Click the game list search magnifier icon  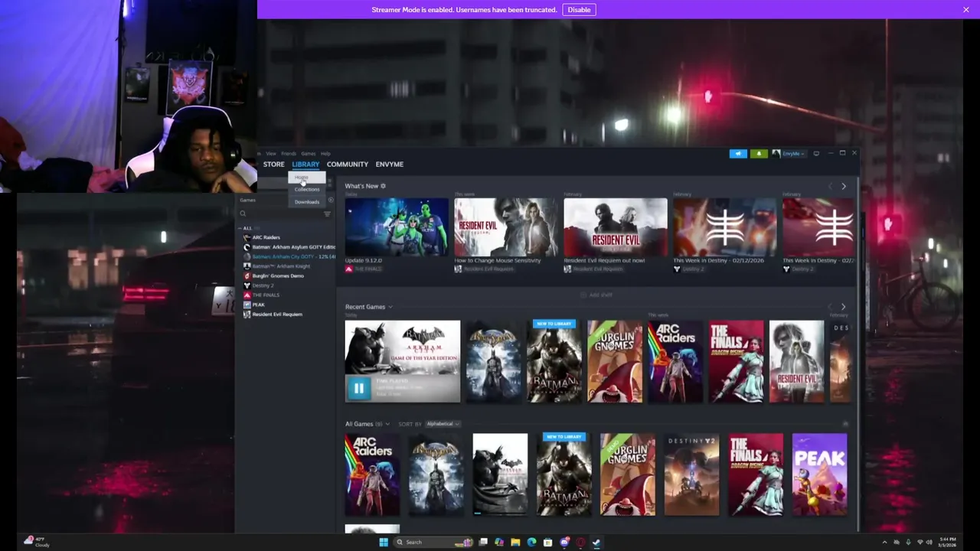(243, 214)
